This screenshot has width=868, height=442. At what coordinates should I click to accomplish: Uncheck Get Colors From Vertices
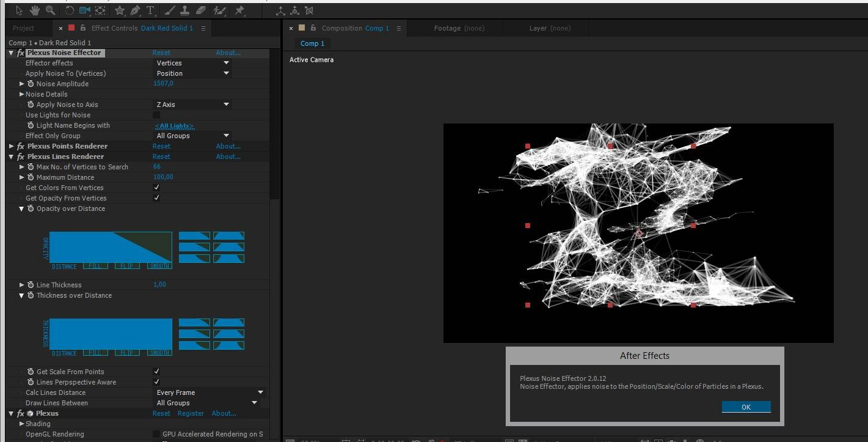pyautogui.click(x=156, y=188)
